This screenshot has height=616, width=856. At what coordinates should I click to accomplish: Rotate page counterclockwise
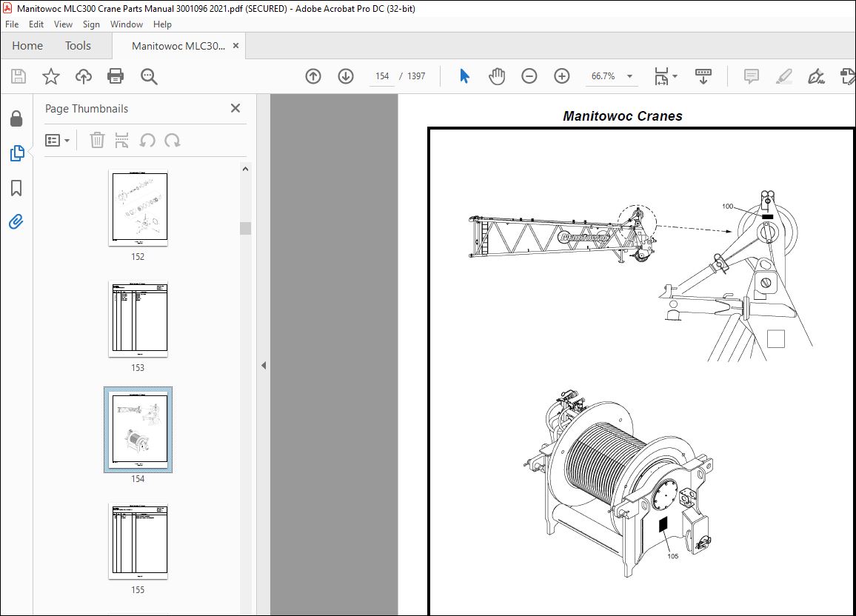[x=147, y=140]
